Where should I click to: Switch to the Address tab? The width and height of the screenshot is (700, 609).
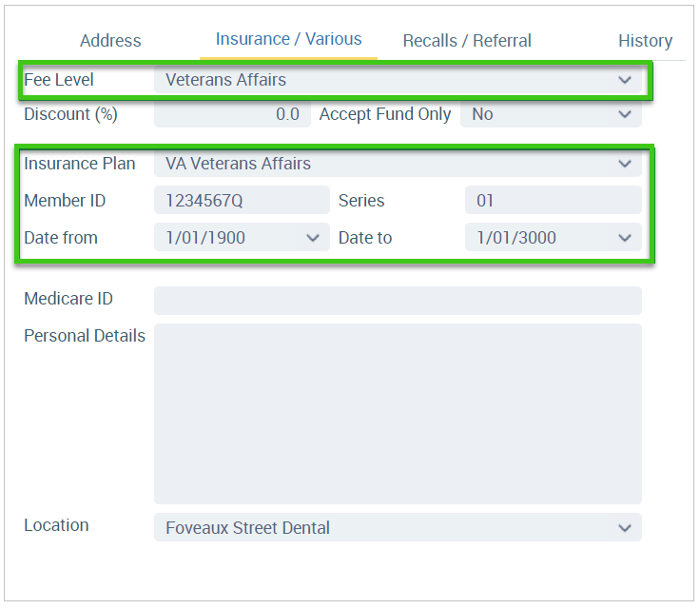[x=110, y=41]
